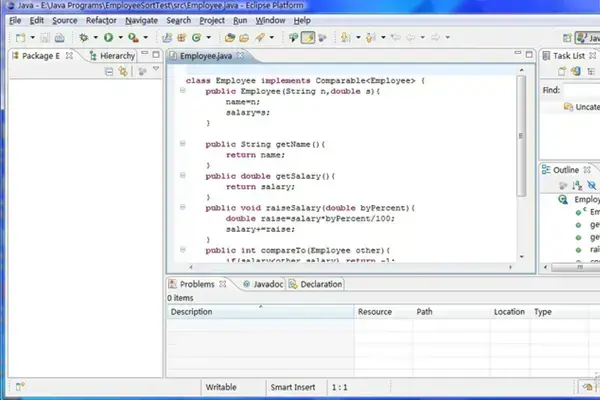This screenshot has width=600, height=400.
Task: Click the Print icon in toolbar
Action: 59,37
